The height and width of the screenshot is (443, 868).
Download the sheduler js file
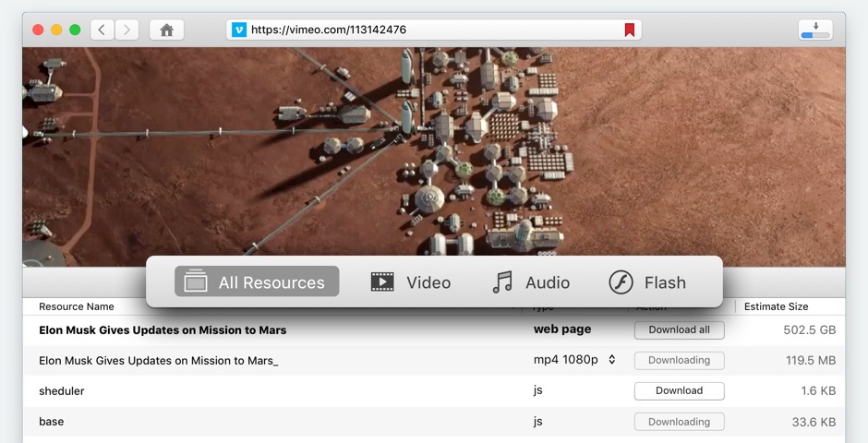click(680, 391)
